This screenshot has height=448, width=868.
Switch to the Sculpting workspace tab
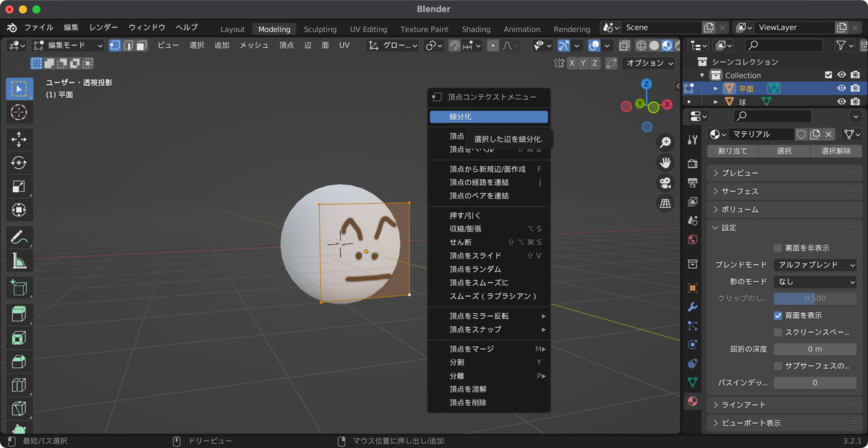pyautogui.click(x=320, y=29)
